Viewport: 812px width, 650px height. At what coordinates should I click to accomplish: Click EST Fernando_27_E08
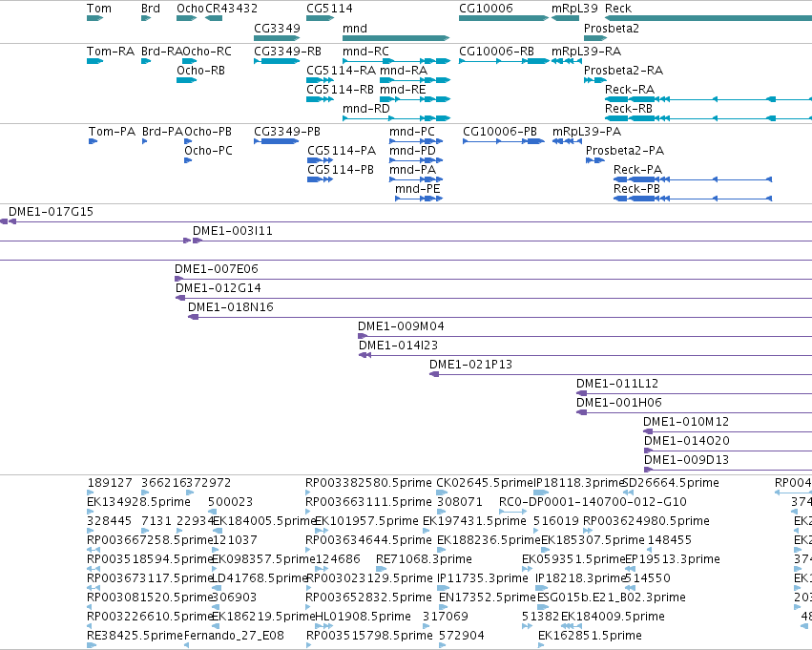pos(186,645)
